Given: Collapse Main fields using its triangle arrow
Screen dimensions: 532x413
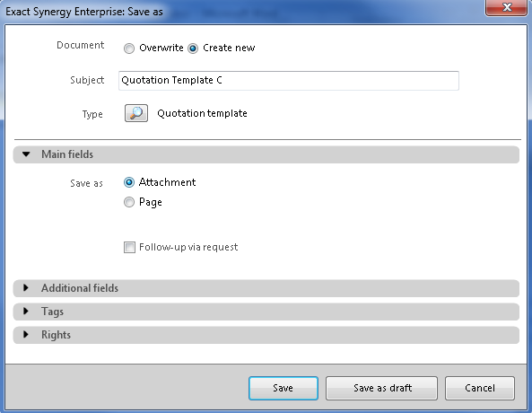Looking at the screenshot, I should pos(26,154).
